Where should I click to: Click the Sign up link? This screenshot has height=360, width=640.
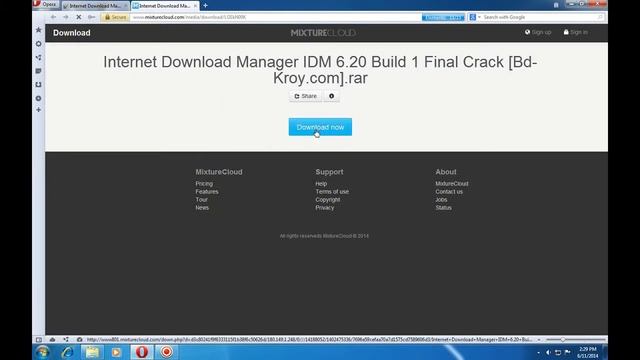tap(538, 32)
